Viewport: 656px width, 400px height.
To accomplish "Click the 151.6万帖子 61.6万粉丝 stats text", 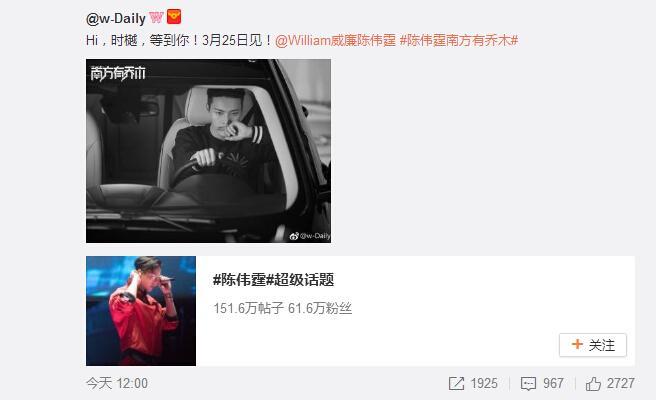I will click(283, 308).
